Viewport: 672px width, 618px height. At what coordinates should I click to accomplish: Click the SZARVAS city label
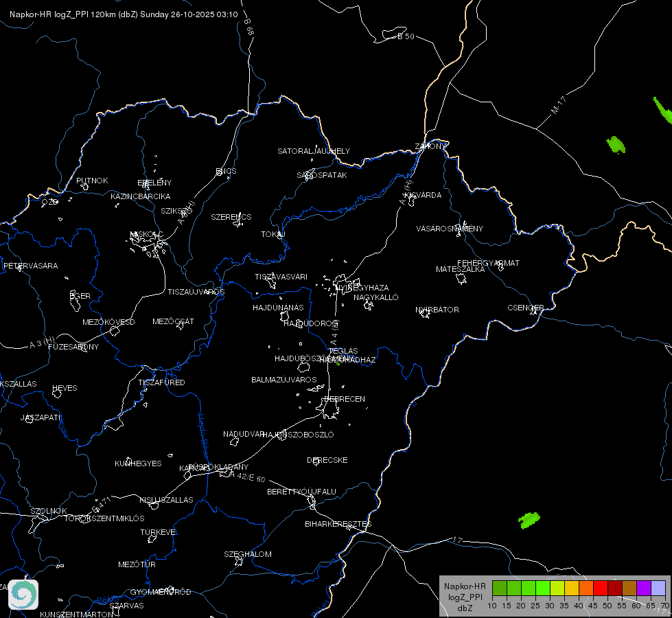pos(126,606)
